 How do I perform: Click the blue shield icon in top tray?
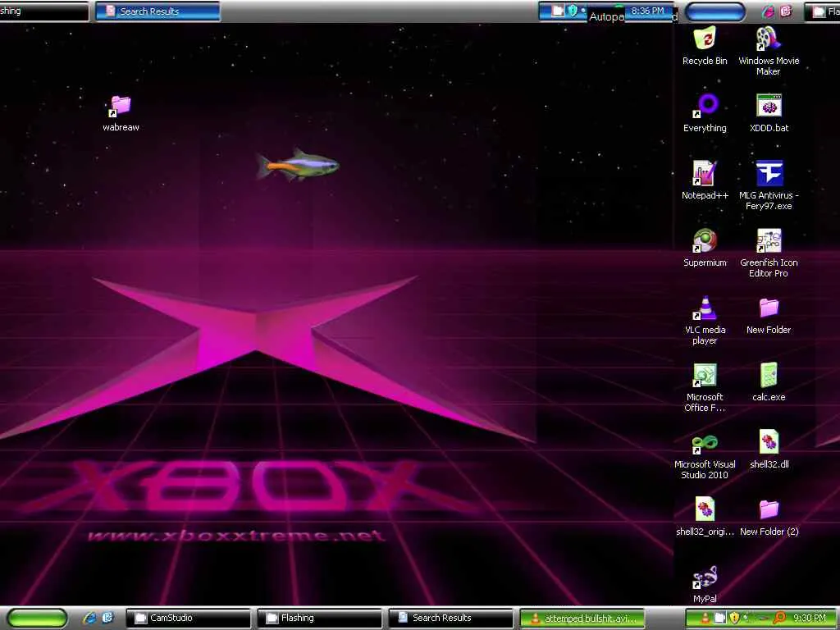click(573, 11)
